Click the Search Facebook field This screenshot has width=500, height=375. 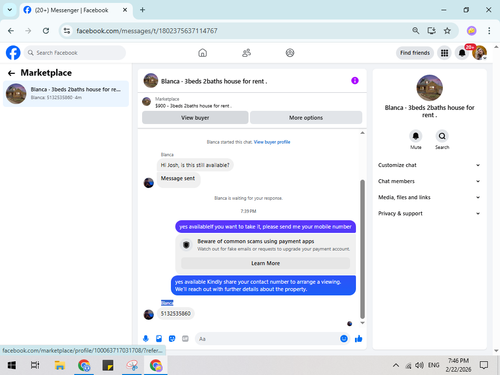tap(75, 53)
